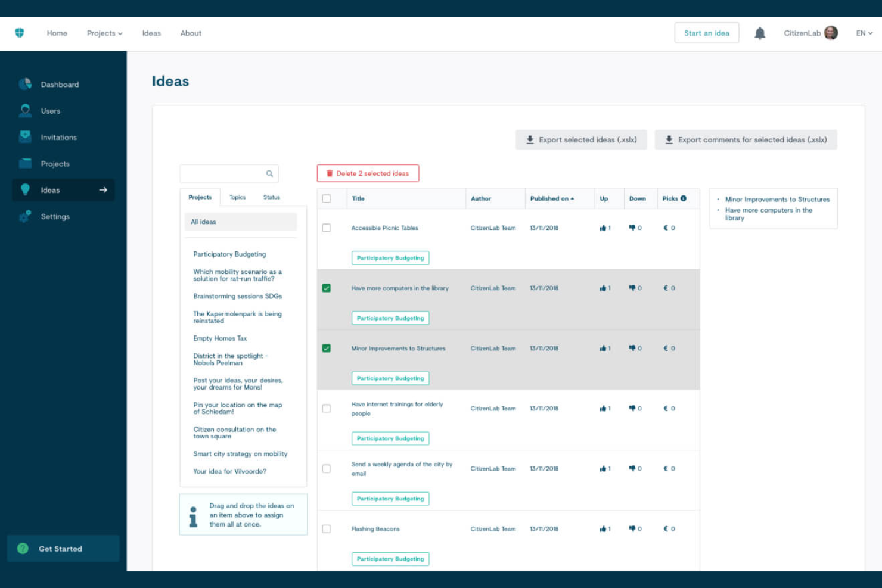Click thumbs-up on Have more computers row
This screenshot has height=588, width=882.
(x=603, y=288)
